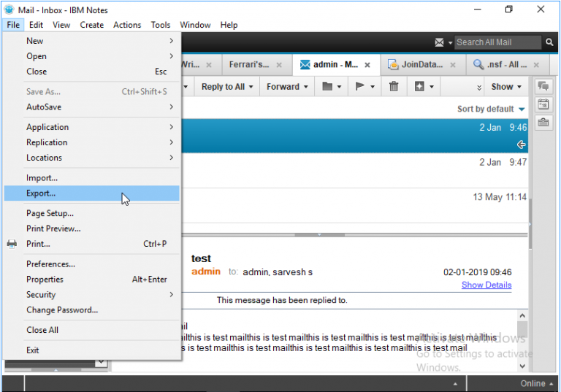Click the trash delete icon in toolbar
Image resolution: width=561 pixels, height=392 pixels.
(394, 87)
